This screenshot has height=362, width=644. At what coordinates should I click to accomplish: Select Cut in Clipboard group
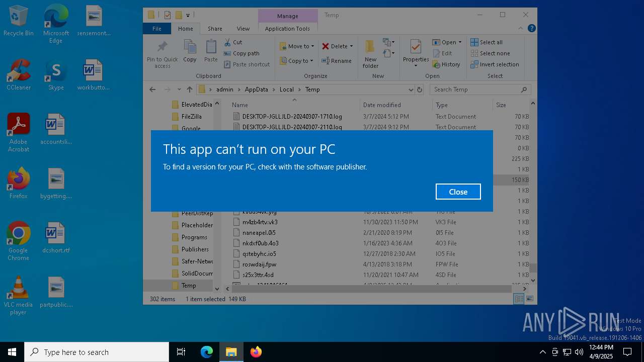pos(233,42)
